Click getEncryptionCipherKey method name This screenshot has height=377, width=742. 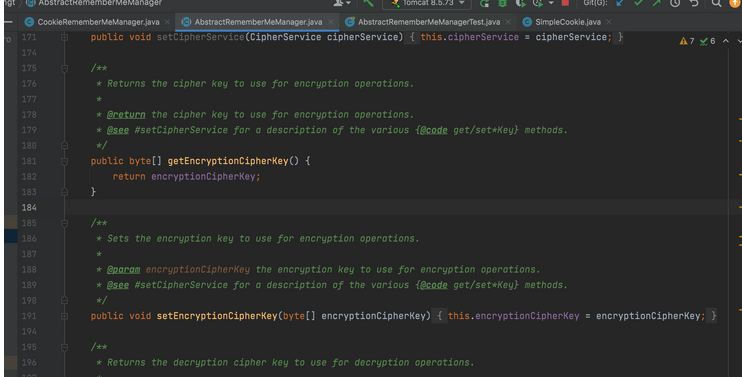[x=228, y=161]
